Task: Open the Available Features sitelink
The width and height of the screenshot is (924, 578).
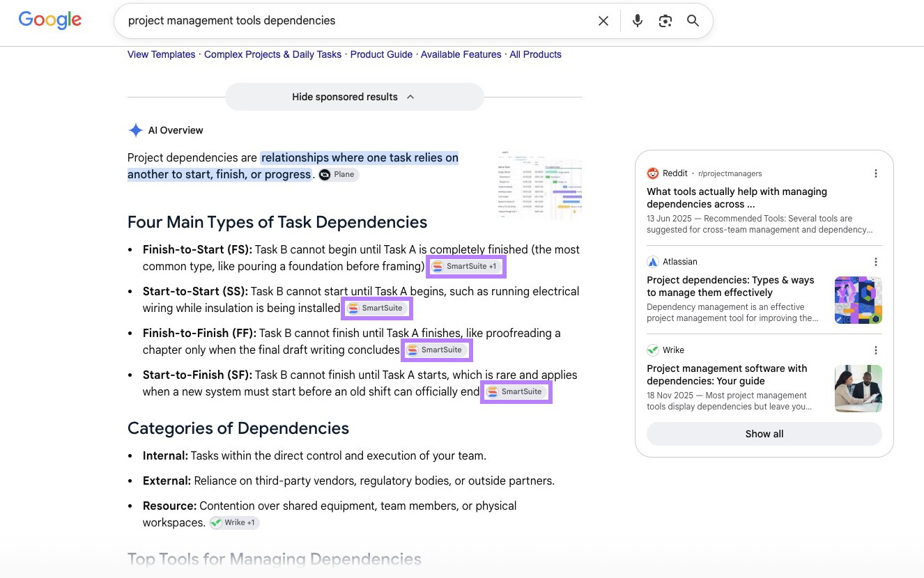Action: 461,54
